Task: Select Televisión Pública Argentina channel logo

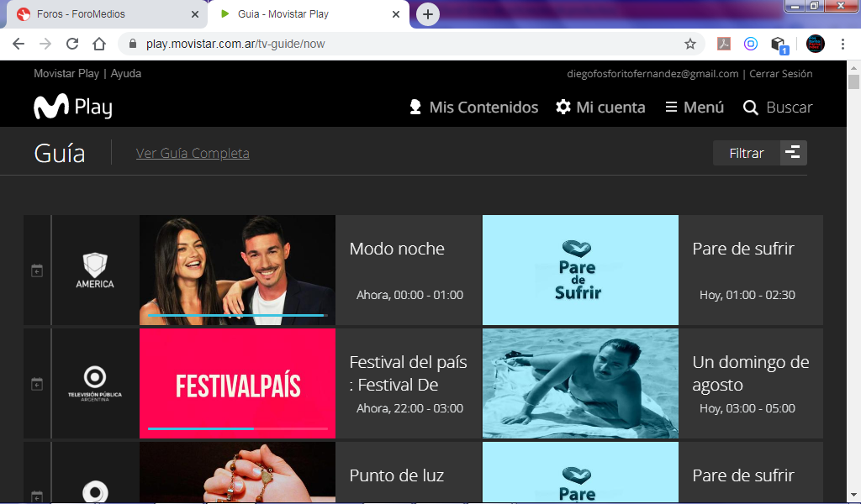Action: (x=95, y=383)
